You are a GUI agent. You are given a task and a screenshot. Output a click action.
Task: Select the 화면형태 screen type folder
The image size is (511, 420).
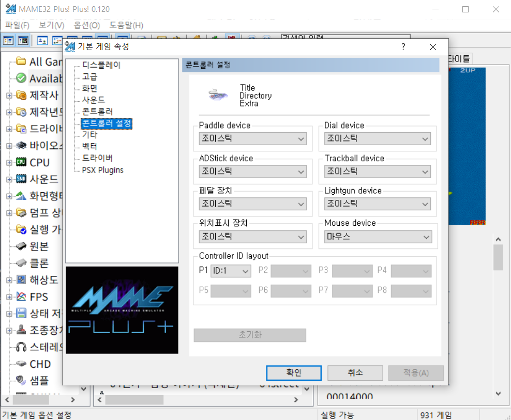coord(21,196)
